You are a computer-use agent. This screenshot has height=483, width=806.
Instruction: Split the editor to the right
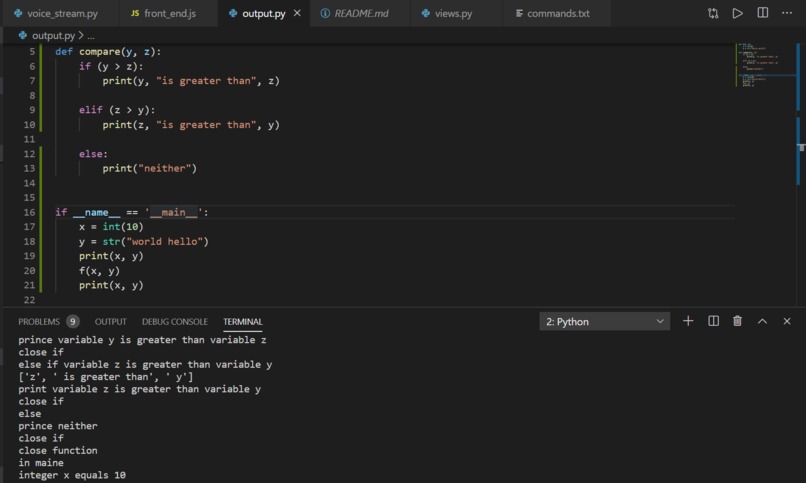[763, 13]
